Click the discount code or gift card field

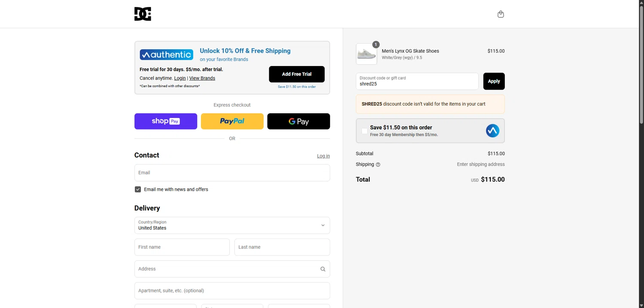coord(417,81)
